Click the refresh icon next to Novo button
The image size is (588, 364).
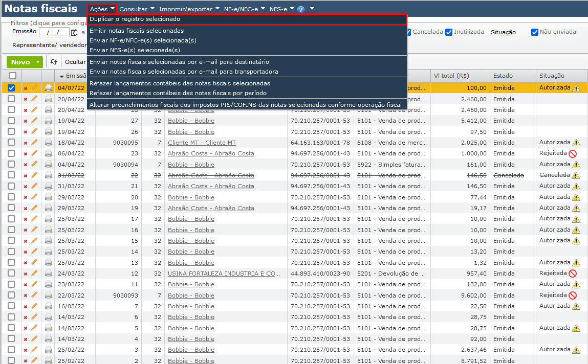click(54, 62)
